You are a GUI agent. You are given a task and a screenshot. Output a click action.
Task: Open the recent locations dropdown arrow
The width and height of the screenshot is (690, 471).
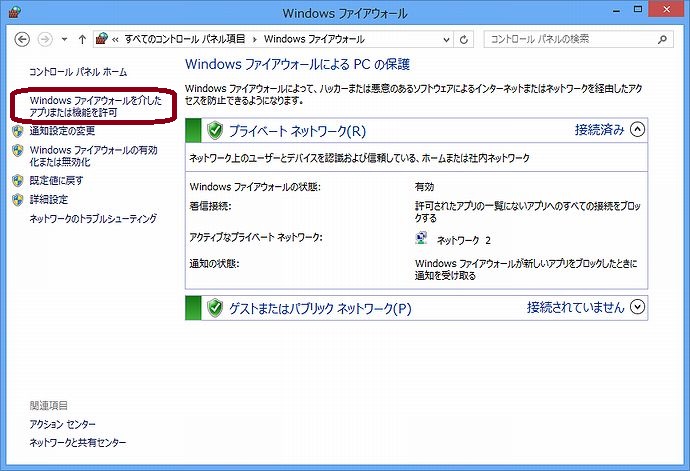tap(64, 39)
